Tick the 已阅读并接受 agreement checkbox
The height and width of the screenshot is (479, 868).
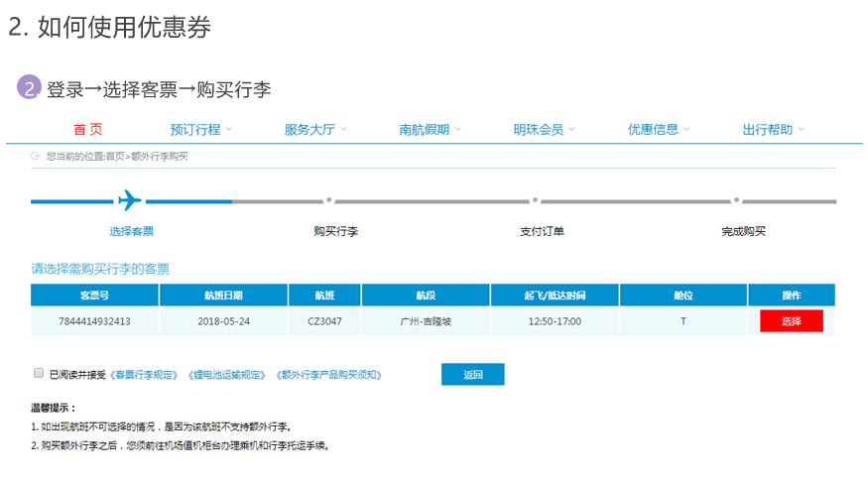tap(39, 374)
